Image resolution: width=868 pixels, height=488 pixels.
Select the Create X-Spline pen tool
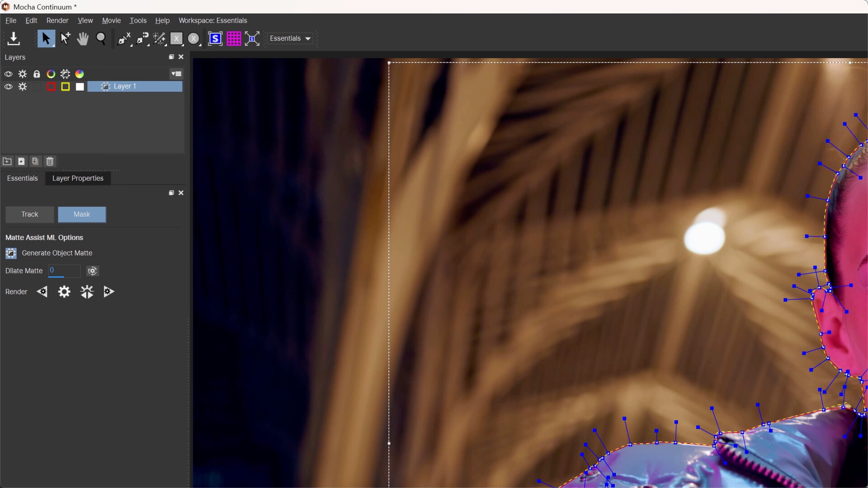[123, 39]
